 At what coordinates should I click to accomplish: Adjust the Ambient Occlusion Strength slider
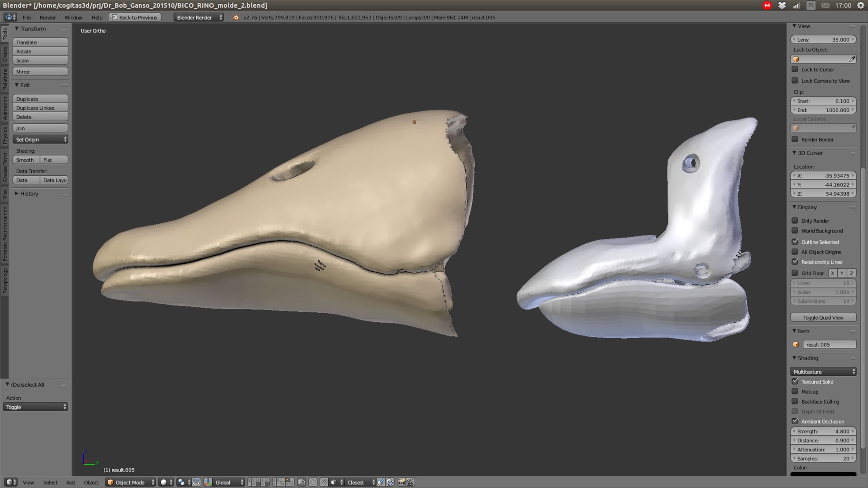pyautogui.click(x=823, y=432)
